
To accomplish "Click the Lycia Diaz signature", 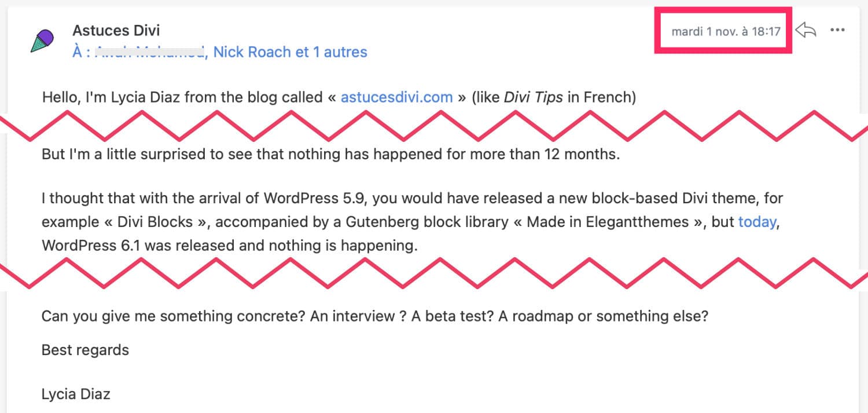I will click(x=76, y=394).
